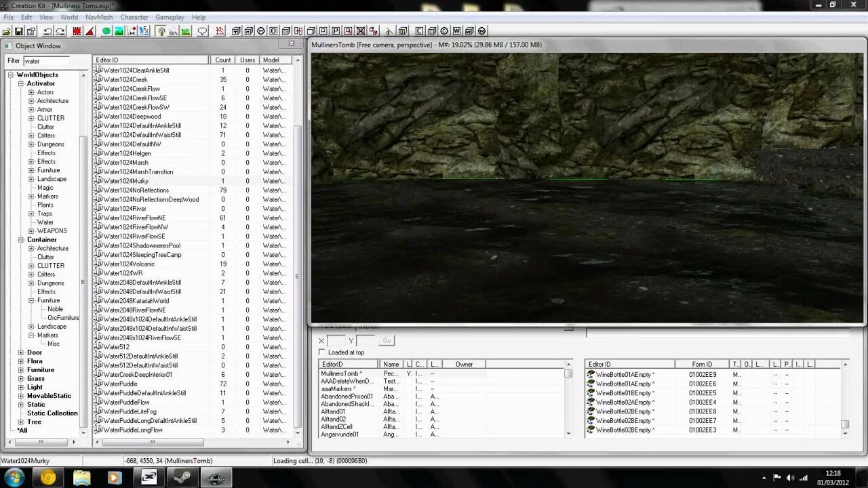This screenshot has height=488, width=868.
Task: Expand the MovableStatic category node
Action: coord(21,396)
